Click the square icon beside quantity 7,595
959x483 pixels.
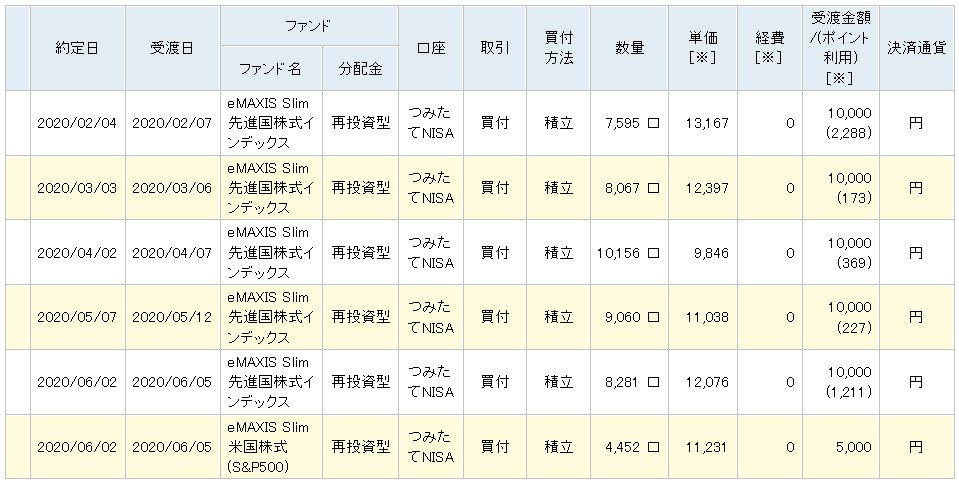(x=654, y=124)
